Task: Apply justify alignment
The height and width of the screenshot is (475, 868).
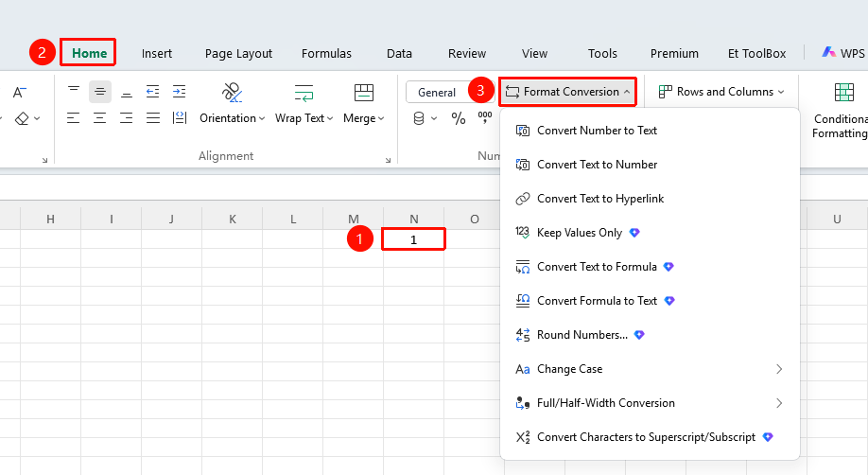Action: click(x=153, y=118)
